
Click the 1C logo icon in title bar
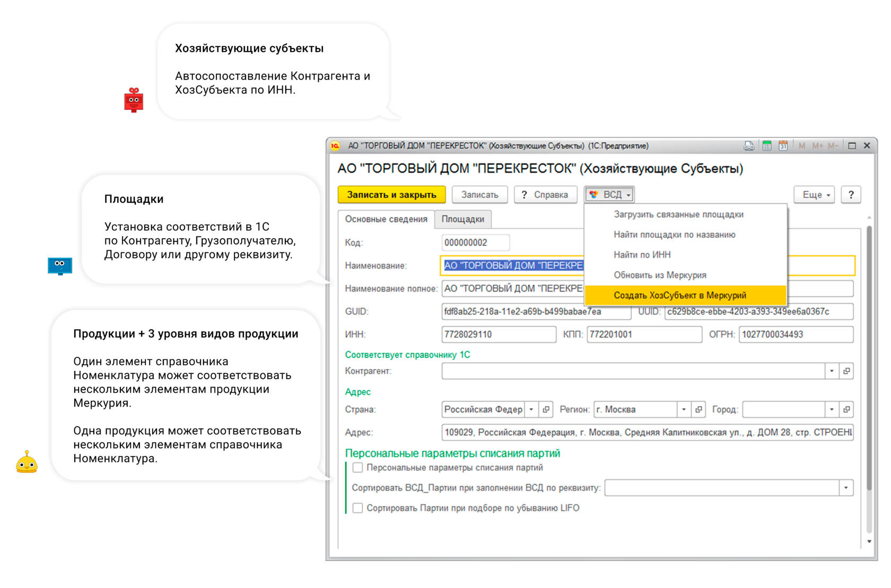tap(335, 146)
